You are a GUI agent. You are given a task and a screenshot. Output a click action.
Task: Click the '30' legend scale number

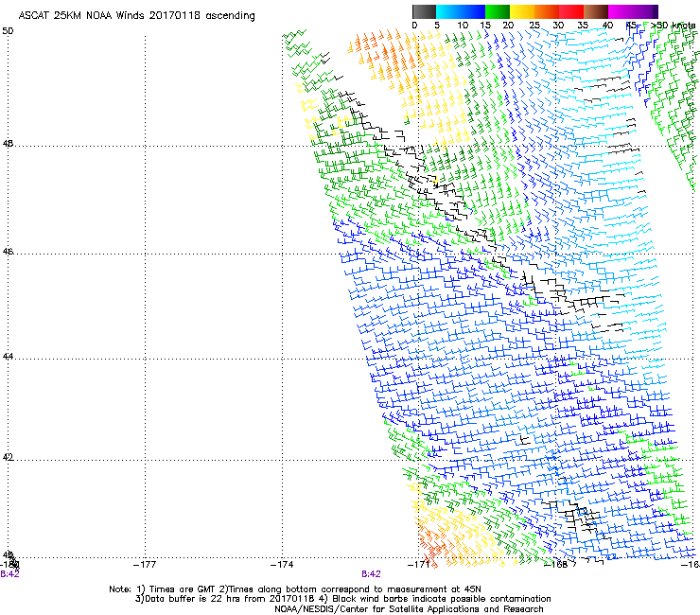point(558,26)
